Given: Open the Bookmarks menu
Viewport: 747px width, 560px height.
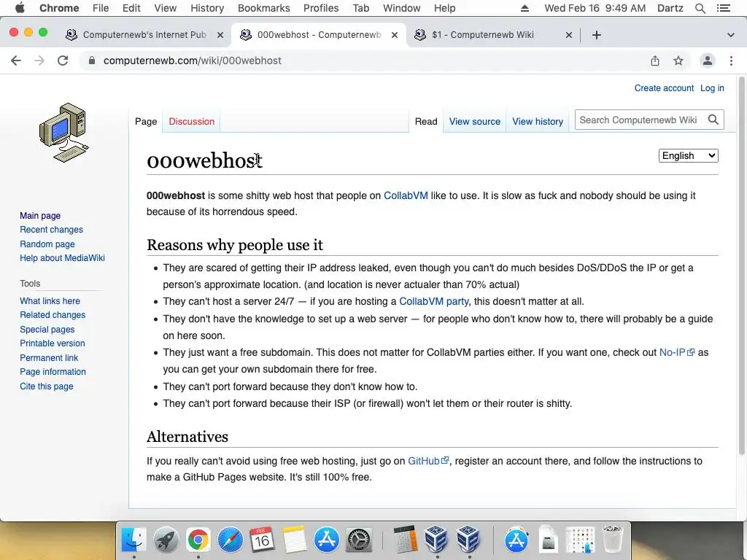Looking at the screenshot, I should pos(264,8).
